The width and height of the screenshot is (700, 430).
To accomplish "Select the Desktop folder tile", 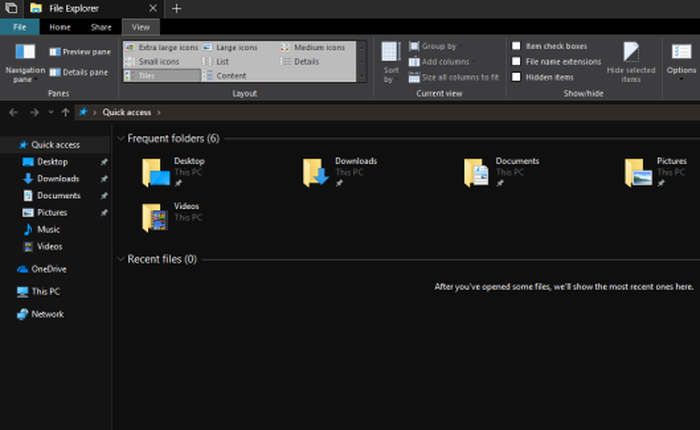I will (174, 172).
